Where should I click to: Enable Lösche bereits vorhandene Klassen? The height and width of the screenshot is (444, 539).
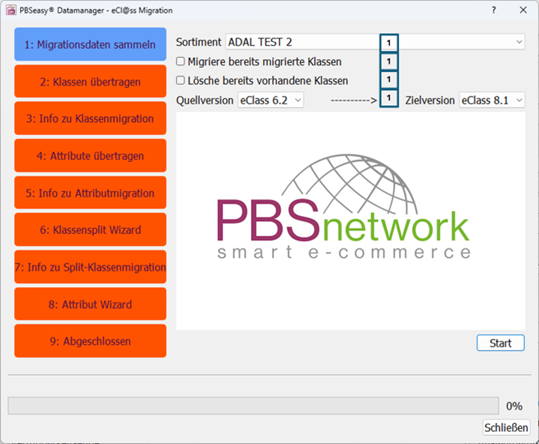(180, 80)
